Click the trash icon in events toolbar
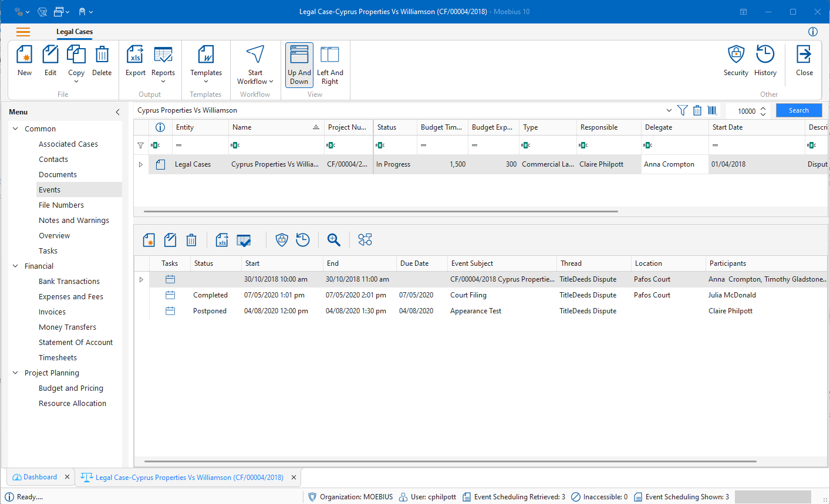 click(x=191, y=239)
